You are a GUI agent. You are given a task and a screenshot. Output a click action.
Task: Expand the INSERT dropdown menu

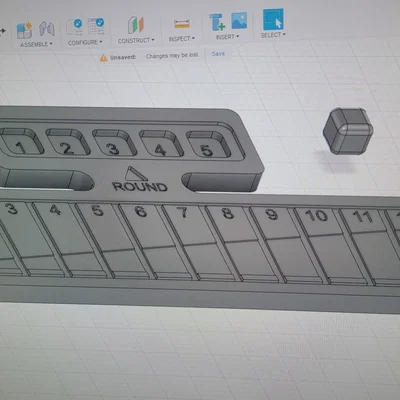pos(227,37)
